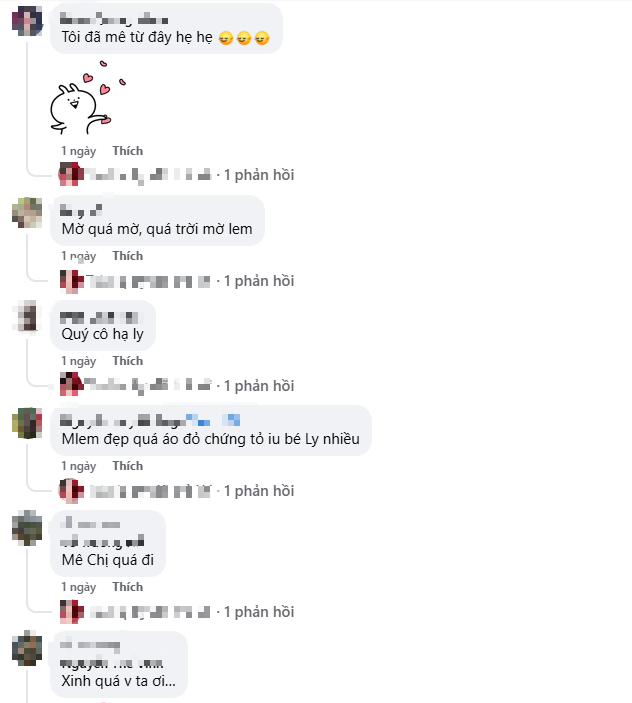Like the 'Mờ quá mờ' comment with Thích

[x=128, y=256]
